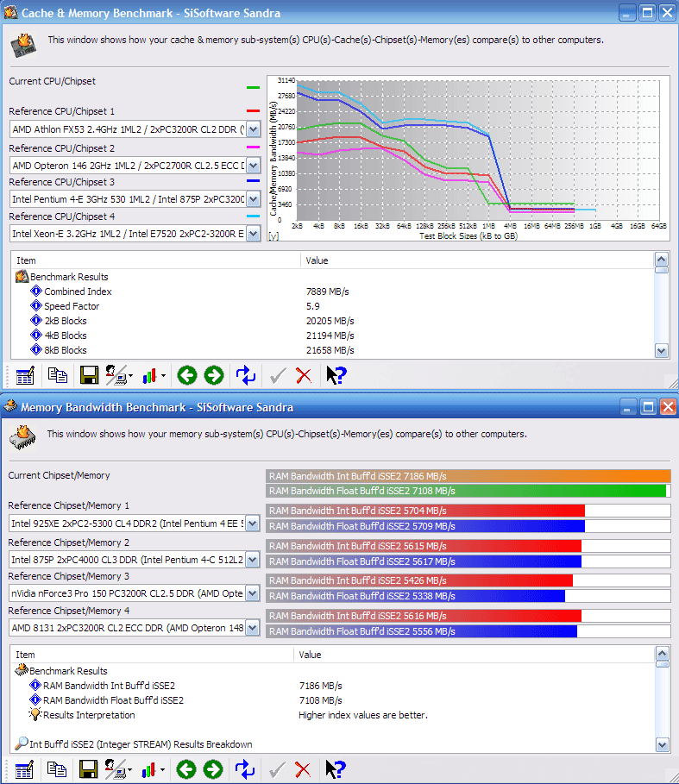Maximize the Memory Bandwidth Benchmark window
679x784 pixels.
pos(647,407)
